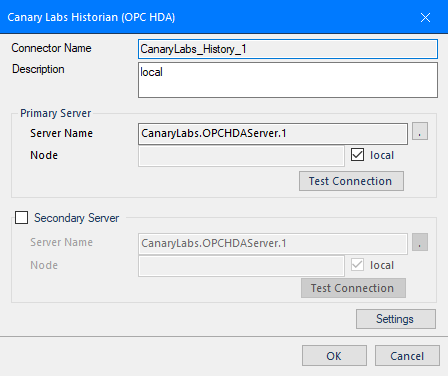Click the Primary Server group label
Image resolution: width=448 pixels, height=376 pixels.
55,113
